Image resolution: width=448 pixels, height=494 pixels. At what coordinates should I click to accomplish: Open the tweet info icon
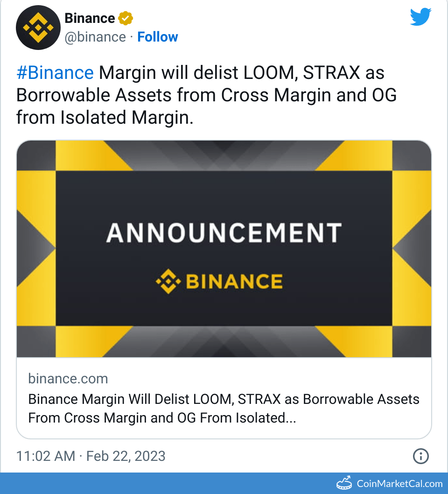pyautogui.click(x=421, y=456)
